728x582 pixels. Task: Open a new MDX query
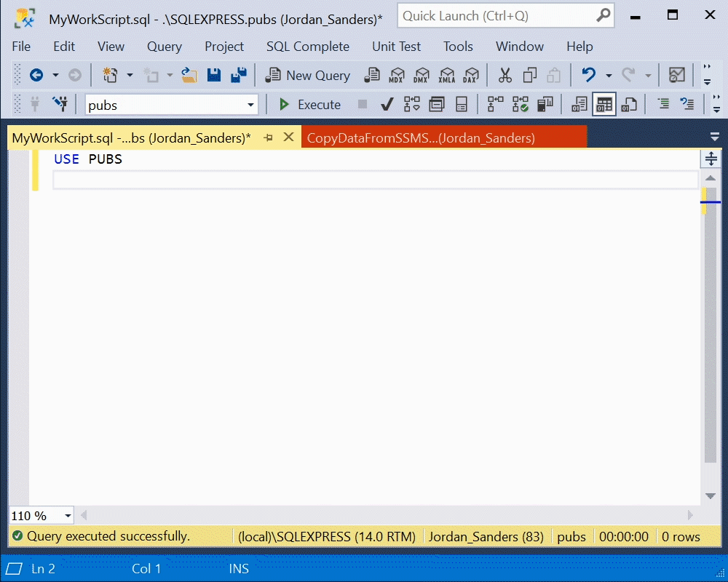397,75
